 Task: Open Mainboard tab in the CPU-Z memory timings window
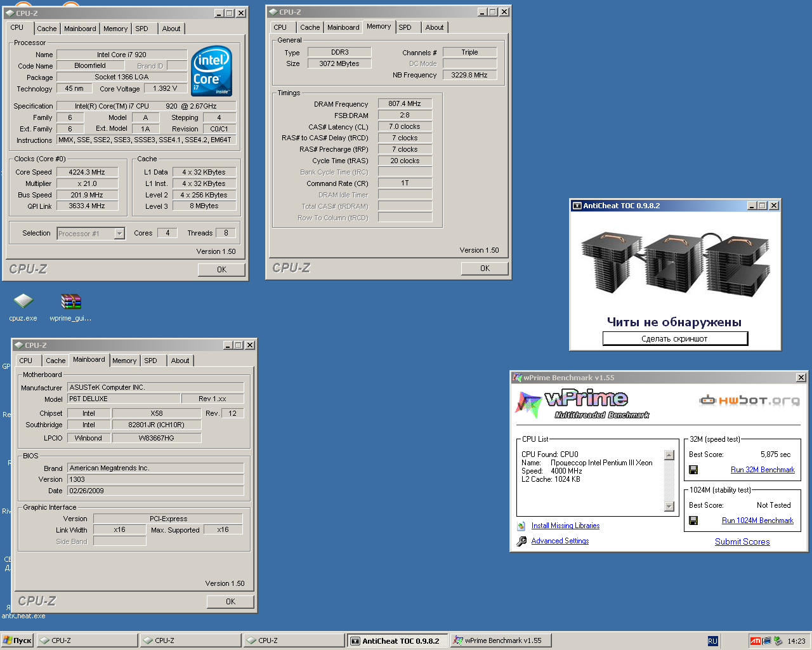coord(343,27)
